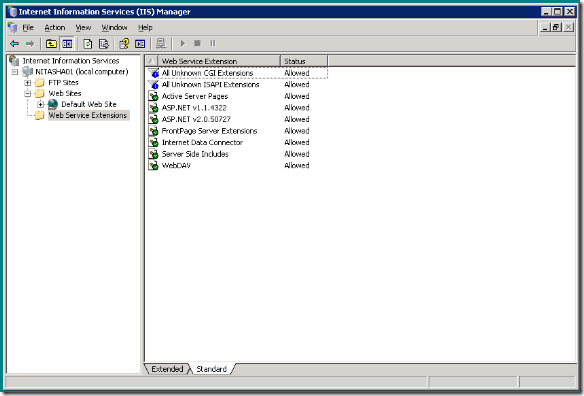Select the FTP Sites tree label
The image size is (584, 396).
[63, 83]
